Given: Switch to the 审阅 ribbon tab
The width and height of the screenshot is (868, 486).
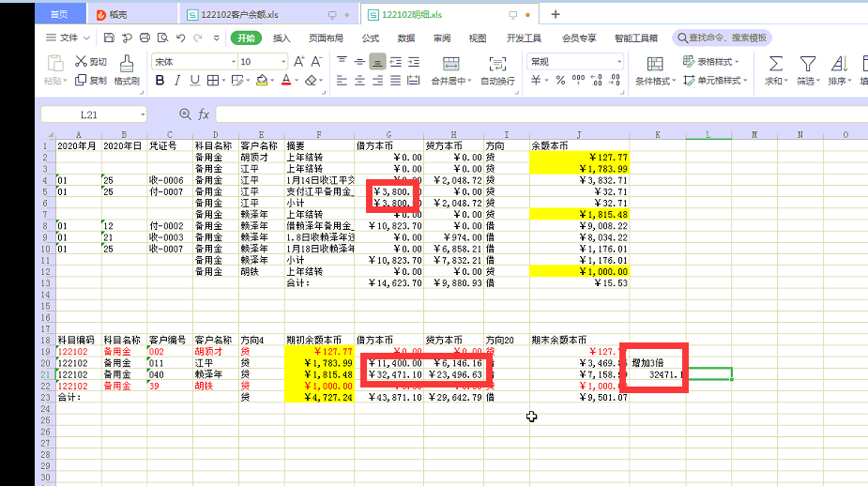Looking at the screenshot, I should tap(442, 38).
